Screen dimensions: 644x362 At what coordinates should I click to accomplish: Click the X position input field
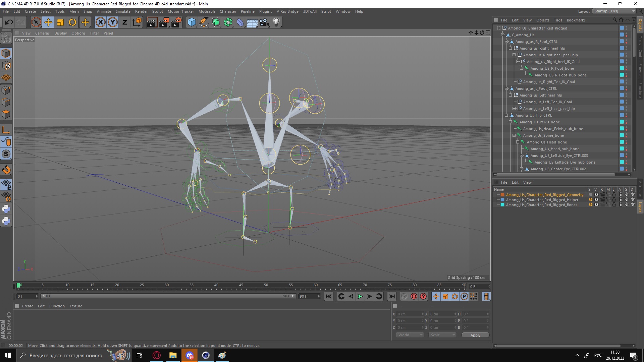[x=410, y=314]
